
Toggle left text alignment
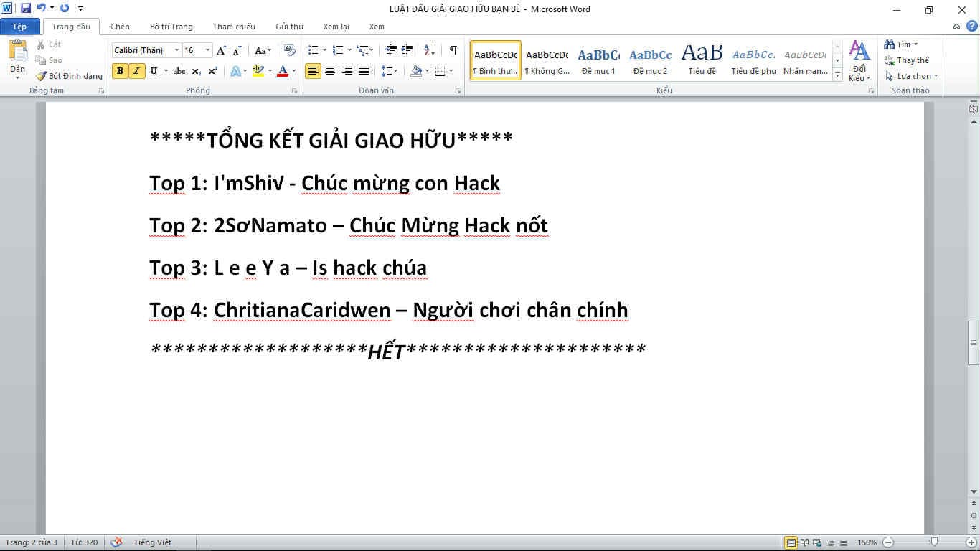313,71
